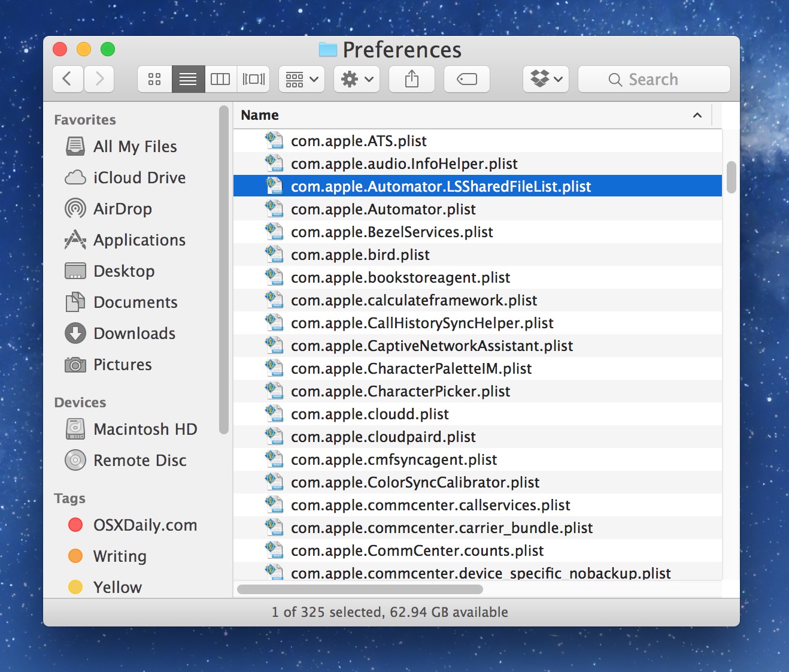Open the Share menu in the toolbar
The width and height of the screenshot is (789, 672).
[411, 78]
